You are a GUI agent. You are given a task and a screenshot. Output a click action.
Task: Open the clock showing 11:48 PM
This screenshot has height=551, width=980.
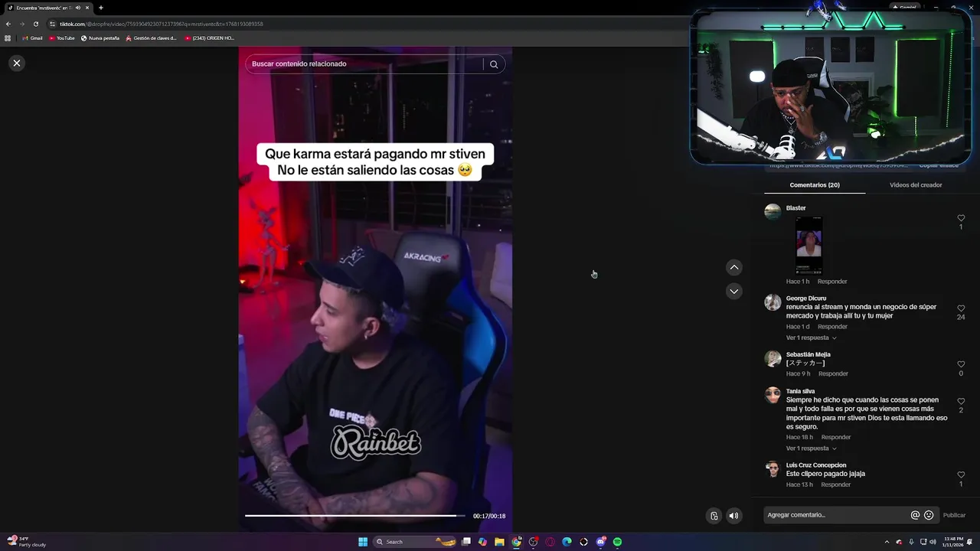pos(953,542)
